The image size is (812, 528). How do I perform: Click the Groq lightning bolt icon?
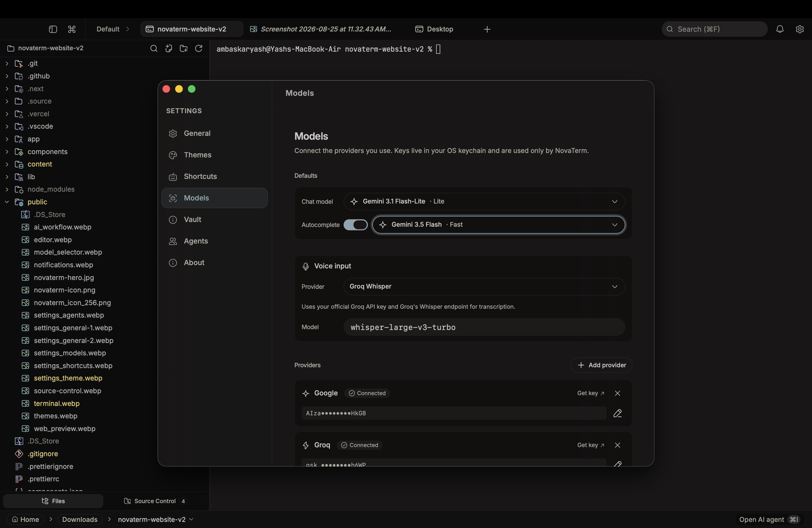pyautogui.click(x=306, y=445)
